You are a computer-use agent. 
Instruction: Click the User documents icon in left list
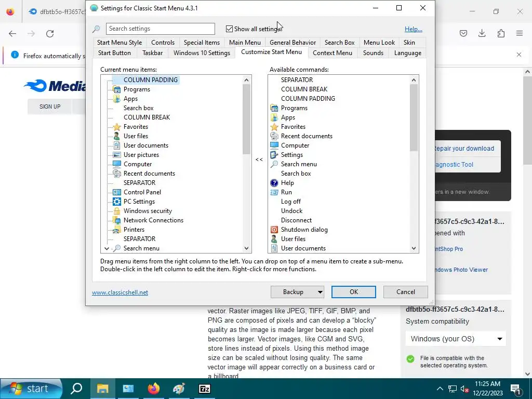[117, 145]
